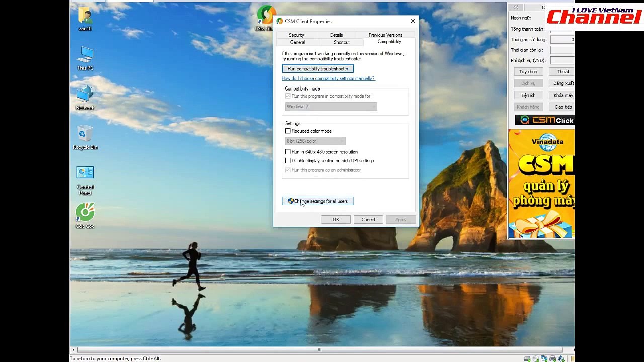Collapse the CSM panel with the << button
Image resolution: width=644 pixels, height=362 pixels.
tap(516, 7)
